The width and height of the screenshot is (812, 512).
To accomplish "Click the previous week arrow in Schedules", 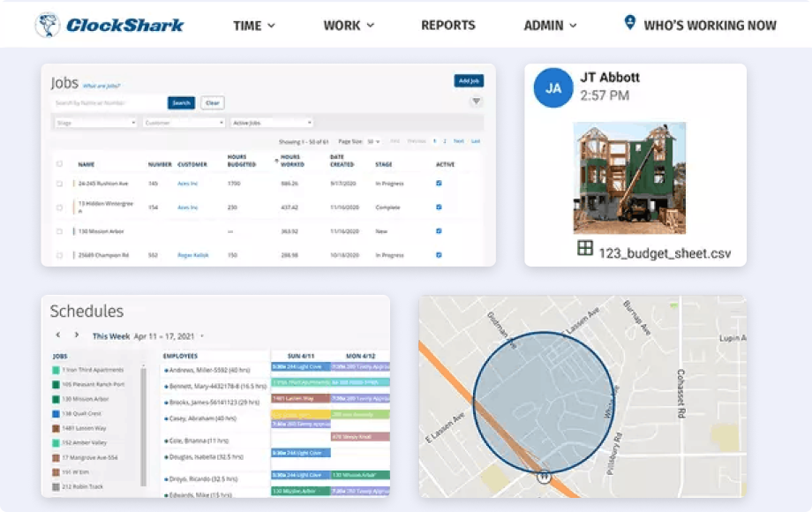I will pyautogui.click(x=57, y=335).
